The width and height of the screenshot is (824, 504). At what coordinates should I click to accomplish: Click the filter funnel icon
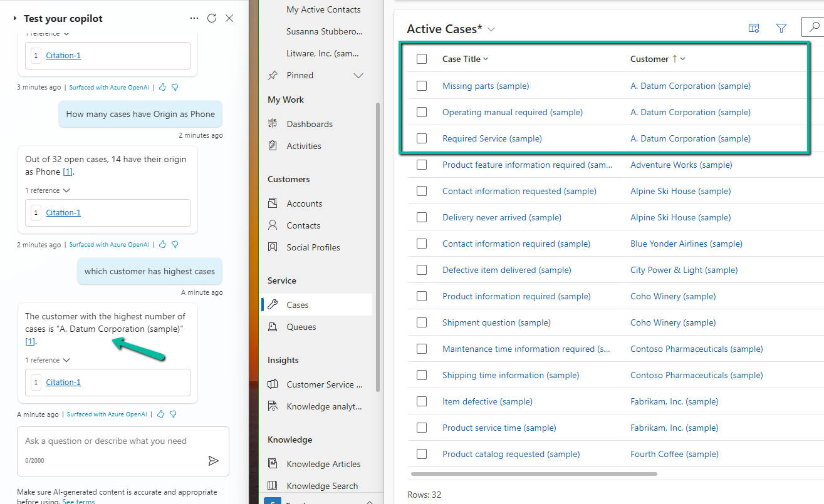pos(781,28)
